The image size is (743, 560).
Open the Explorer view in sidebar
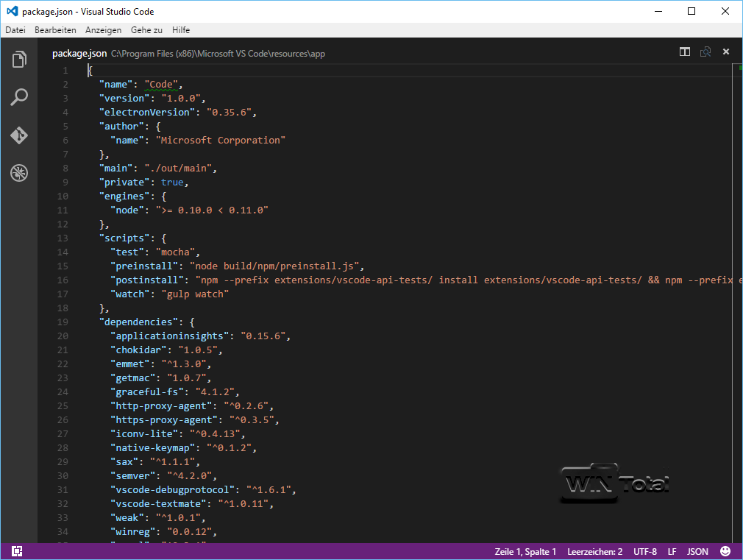pyautogui.click(x=19, y=60)
